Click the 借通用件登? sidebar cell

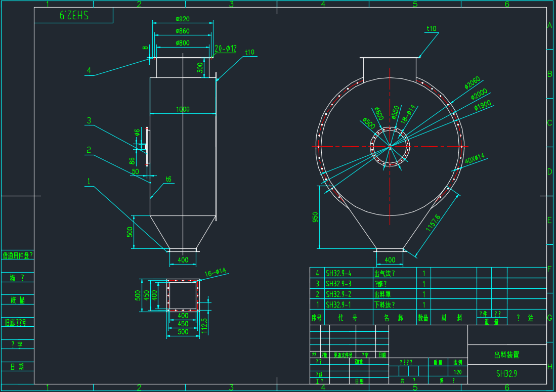click(18, 255)
